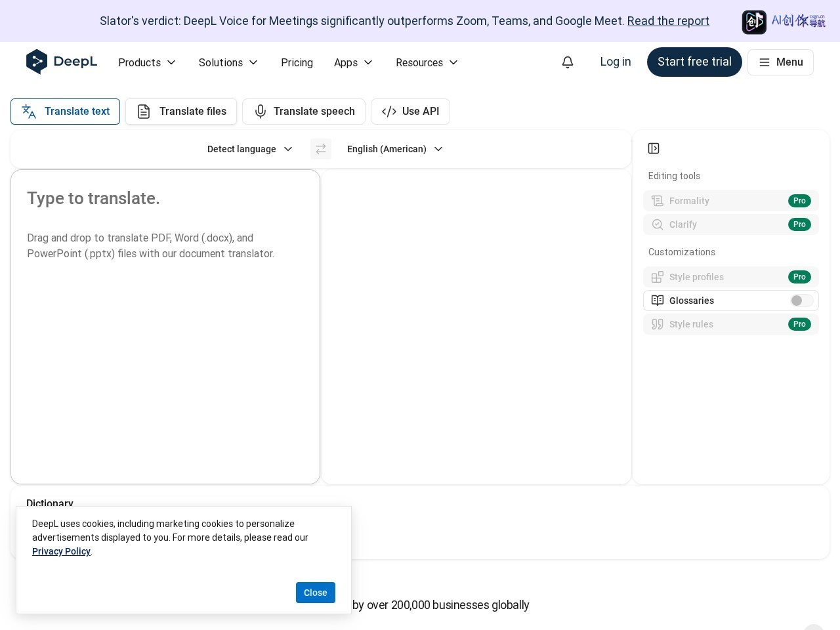Open the Read the report link
The height and width of the screenshot is (630, 840).
(668, 21)
